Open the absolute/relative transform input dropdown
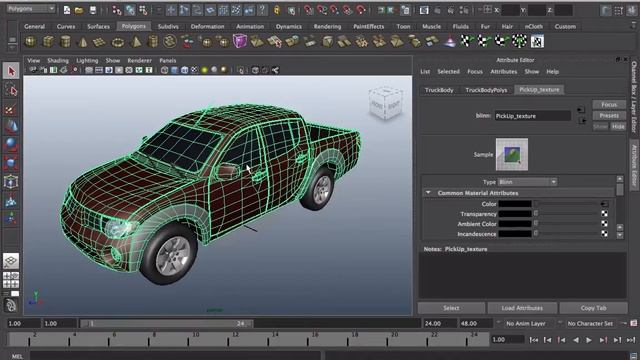 point(487,10)
